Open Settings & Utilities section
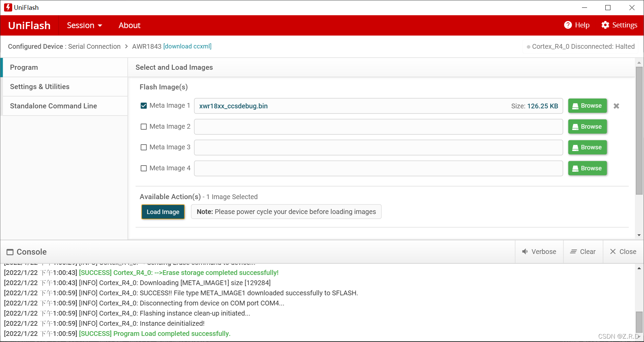The width and height of the screenshot is (644, 342). click(x=65, y=87)
